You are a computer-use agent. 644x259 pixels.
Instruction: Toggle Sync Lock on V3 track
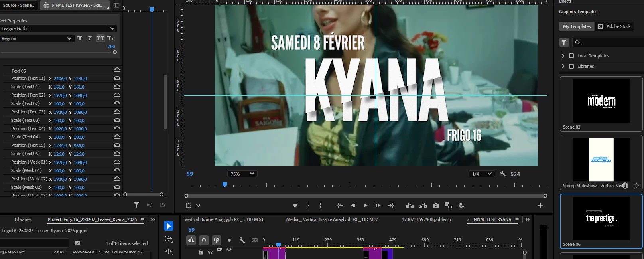pos(220,249)
